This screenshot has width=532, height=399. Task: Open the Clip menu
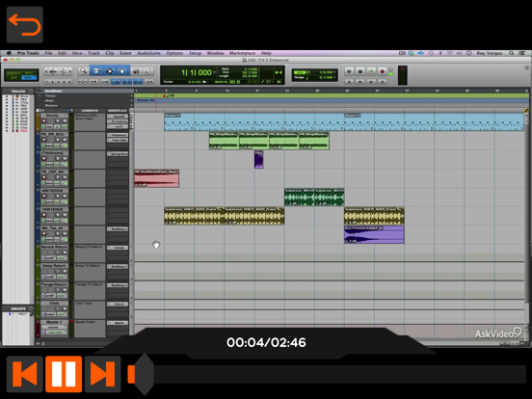[x=110, y=53]
